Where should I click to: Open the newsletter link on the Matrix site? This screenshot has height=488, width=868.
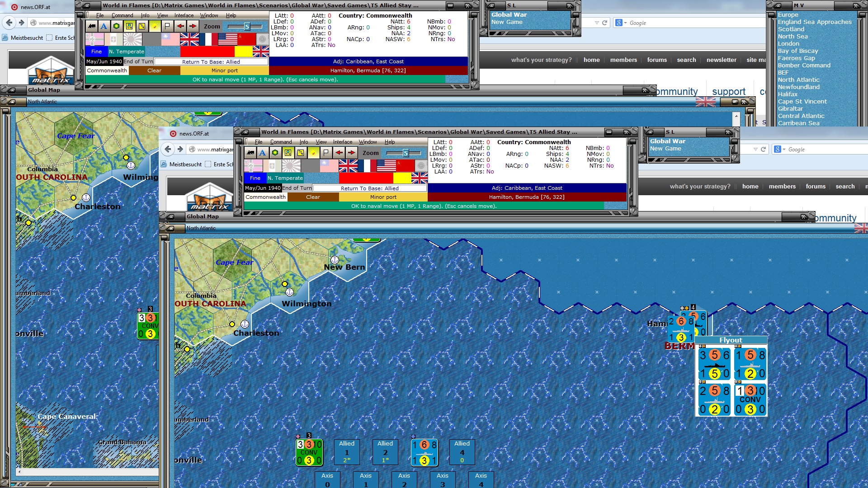pos(722,60)
